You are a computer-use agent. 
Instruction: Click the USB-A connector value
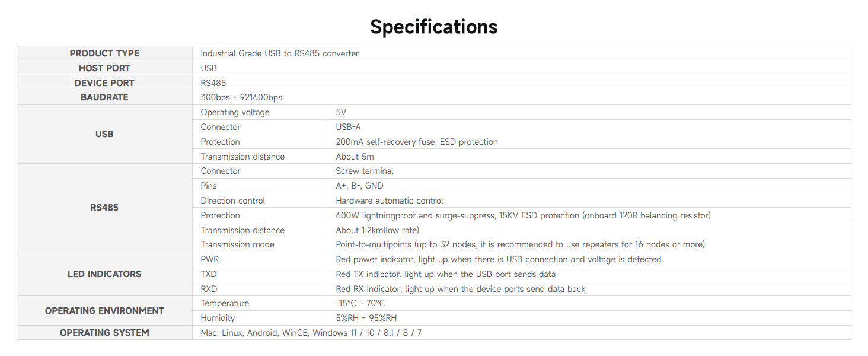point(348,127)
